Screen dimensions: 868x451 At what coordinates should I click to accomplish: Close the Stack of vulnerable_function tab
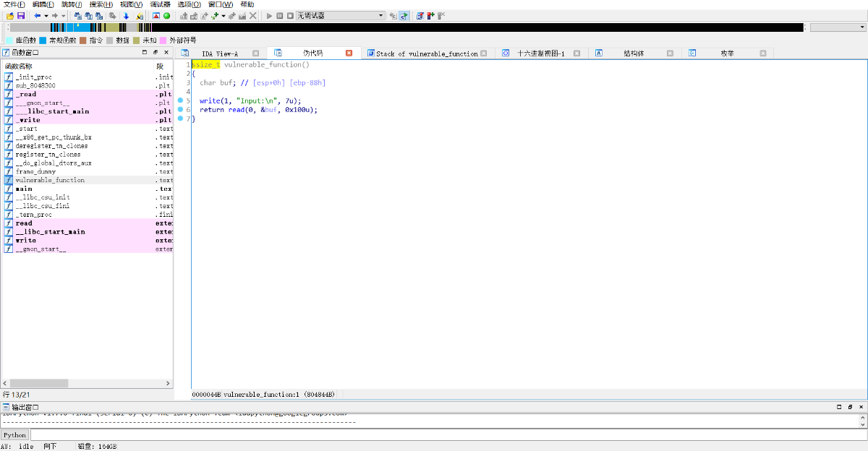tap(485, 53)
